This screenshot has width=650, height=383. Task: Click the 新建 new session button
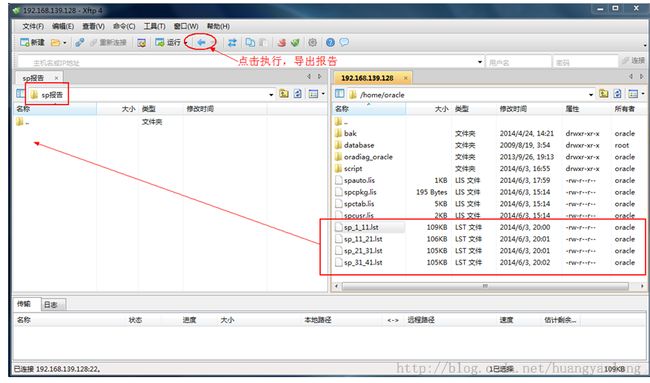coord(32,42)
